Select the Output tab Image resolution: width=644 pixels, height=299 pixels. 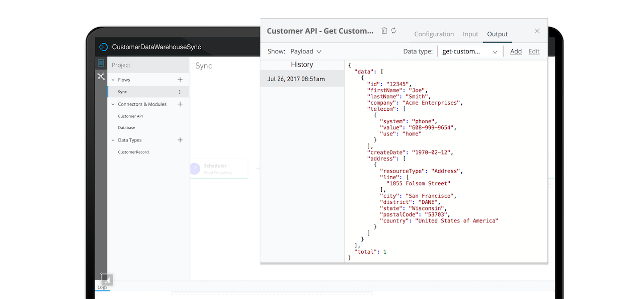[498, 34]
